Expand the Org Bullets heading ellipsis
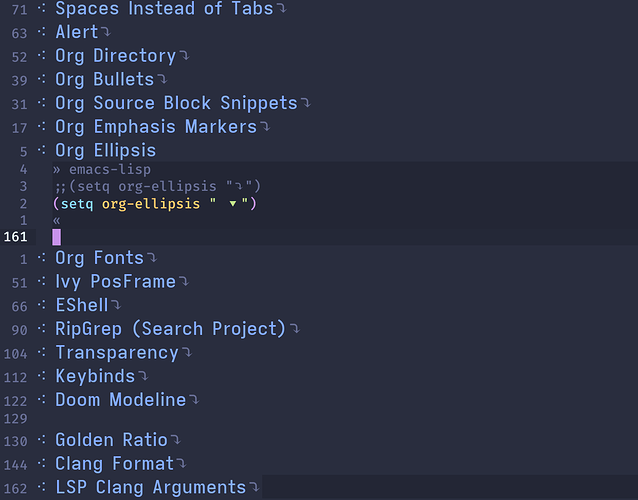 tap(162, 80)
